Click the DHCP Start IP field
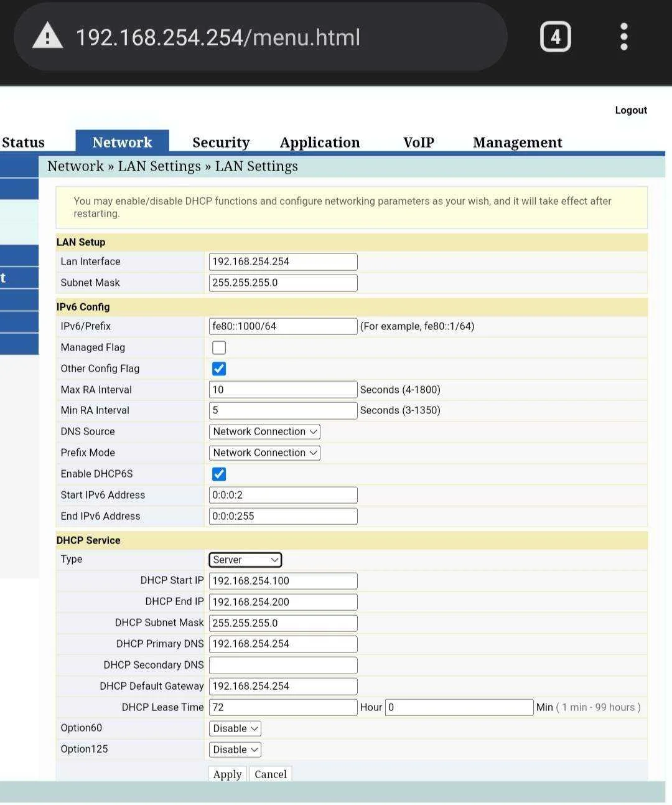 [x=283, y=581]
